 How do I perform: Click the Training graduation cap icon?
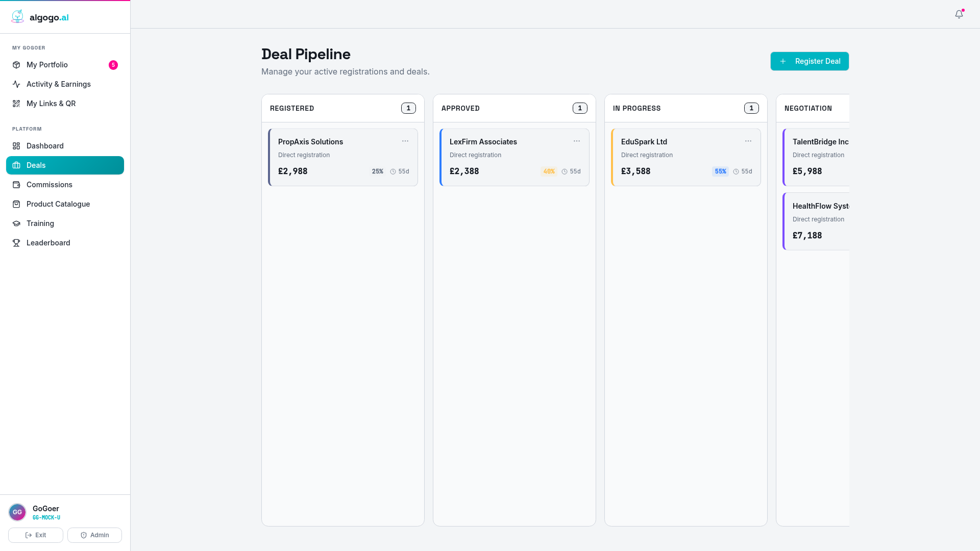coord(16,223)
